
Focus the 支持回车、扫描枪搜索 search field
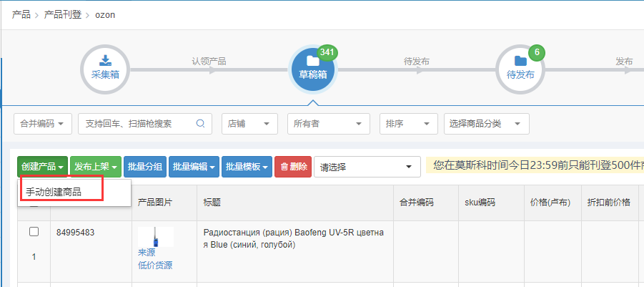[x=145, y=124]
